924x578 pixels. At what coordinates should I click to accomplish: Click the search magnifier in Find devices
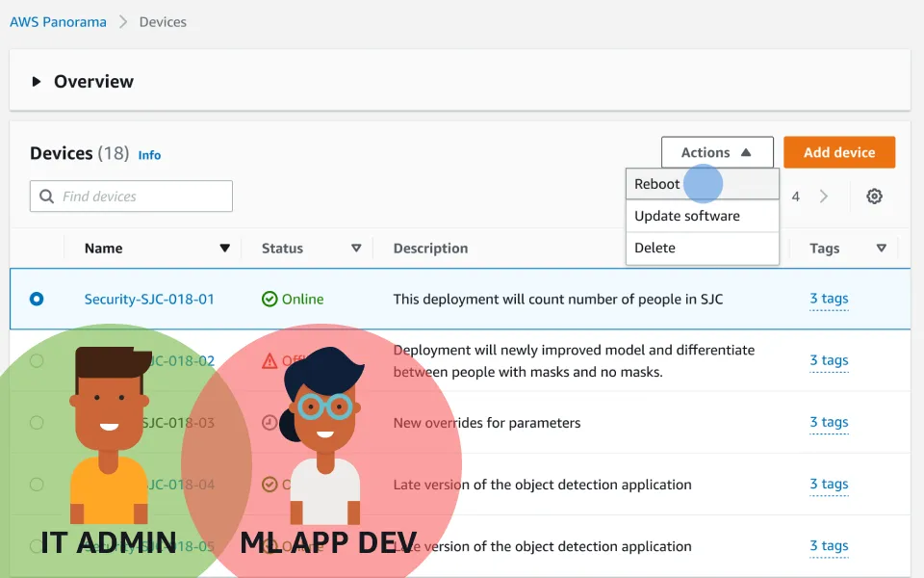pos(46,196)
